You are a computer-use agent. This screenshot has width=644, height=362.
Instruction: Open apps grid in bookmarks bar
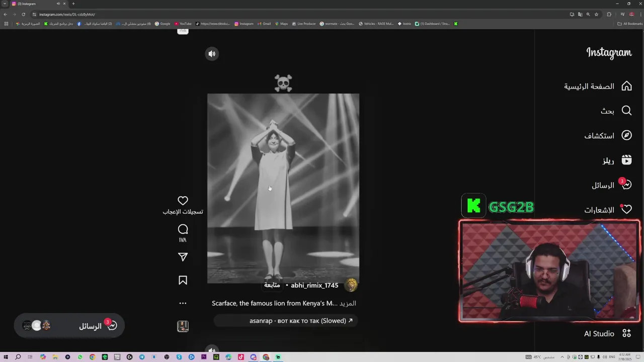click(6, 24)
